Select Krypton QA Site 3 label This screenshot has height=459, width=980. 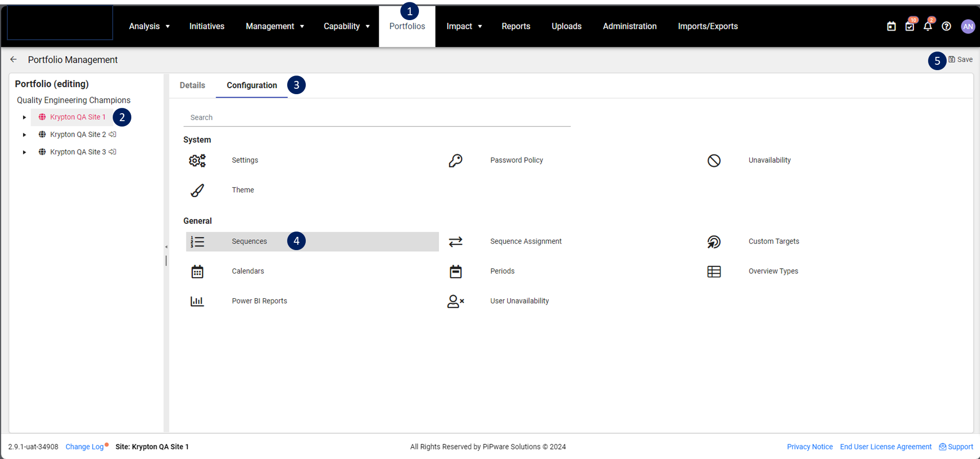coord(78,152)
